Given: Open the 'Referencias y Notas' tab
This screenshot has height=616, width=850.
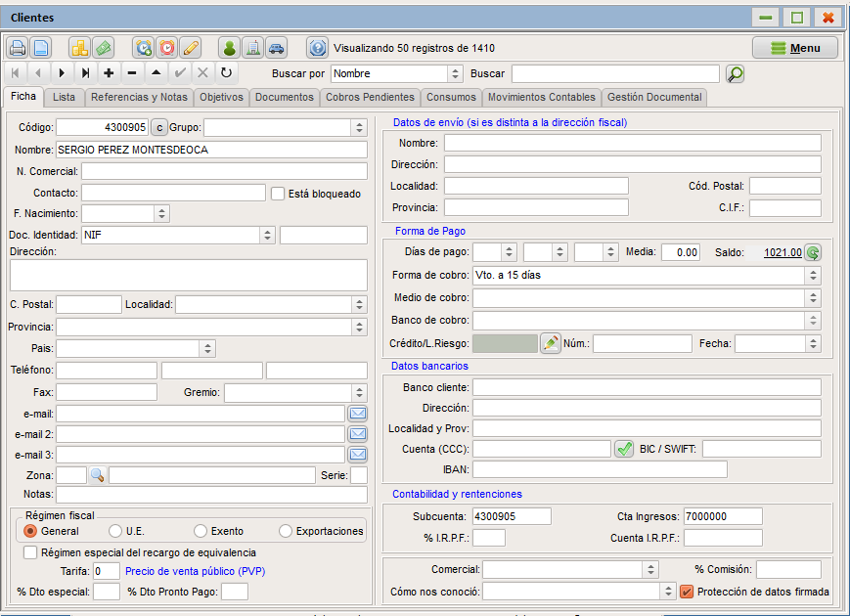Looking at the screenshot, I should [139, 97].
